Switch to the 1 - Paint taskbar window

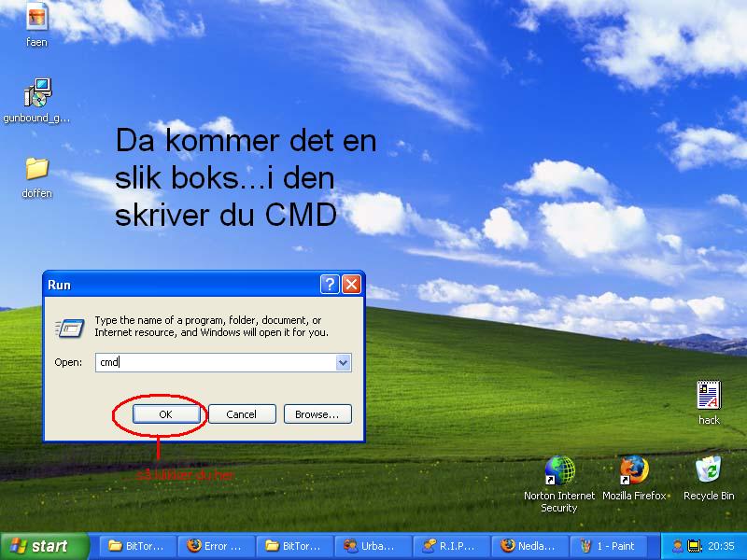tap(609, 546)
